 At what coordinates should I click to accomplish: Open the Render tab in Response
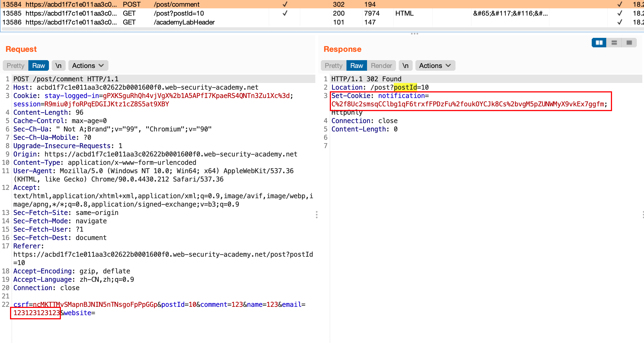tap(381, 66)
